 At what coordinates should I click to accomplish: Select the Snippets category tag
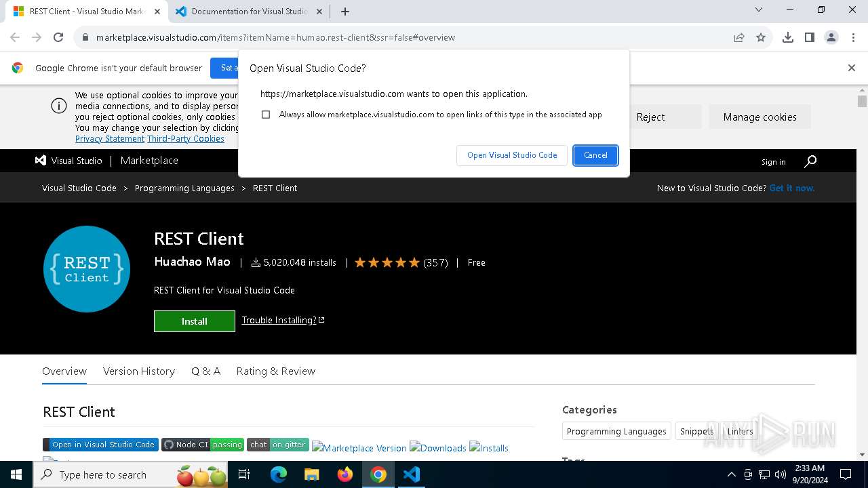click(x=696, y=431)
